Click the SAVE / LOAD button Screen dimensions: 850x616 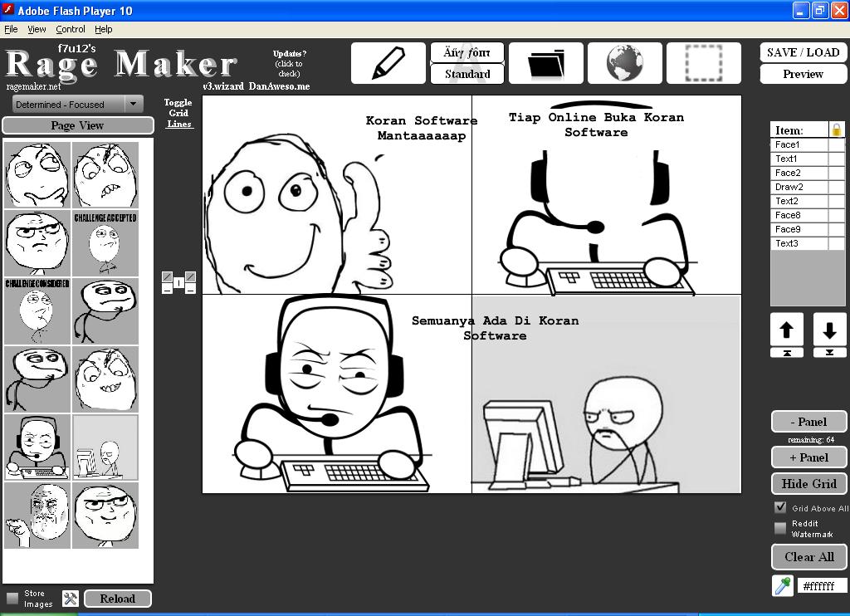(x=803, y=52)
